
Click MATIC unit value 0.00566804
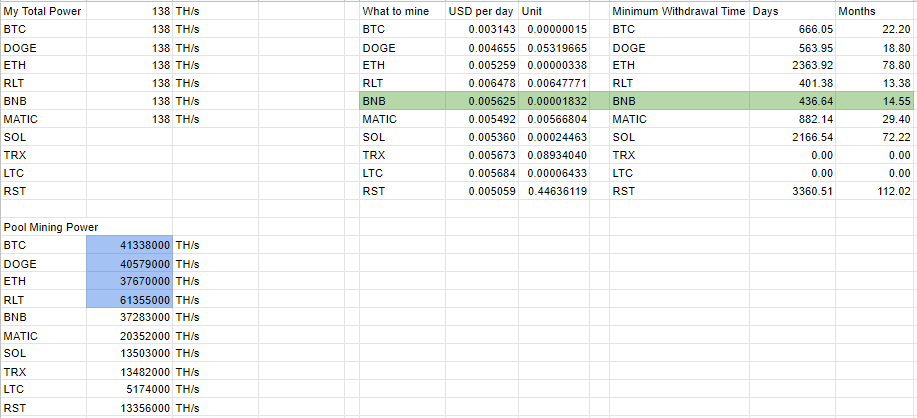tap(554, 119)
